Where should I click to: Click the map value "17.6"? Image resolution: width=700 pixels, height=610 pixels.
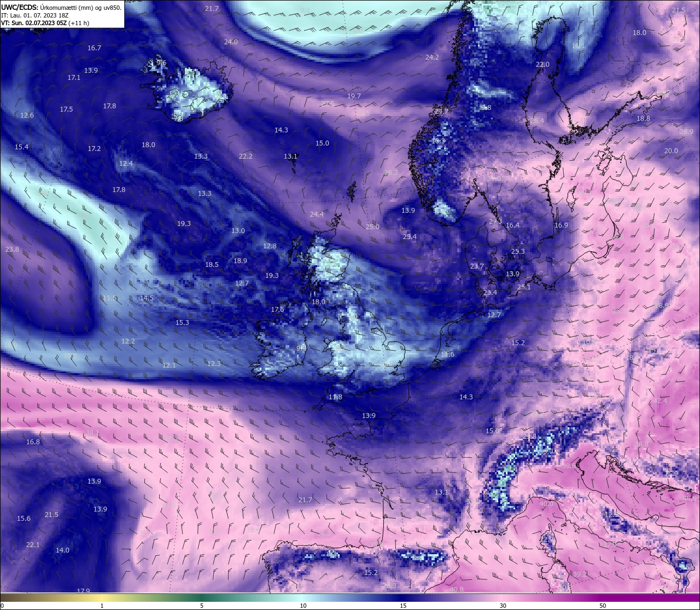click(x=277, y=310)
